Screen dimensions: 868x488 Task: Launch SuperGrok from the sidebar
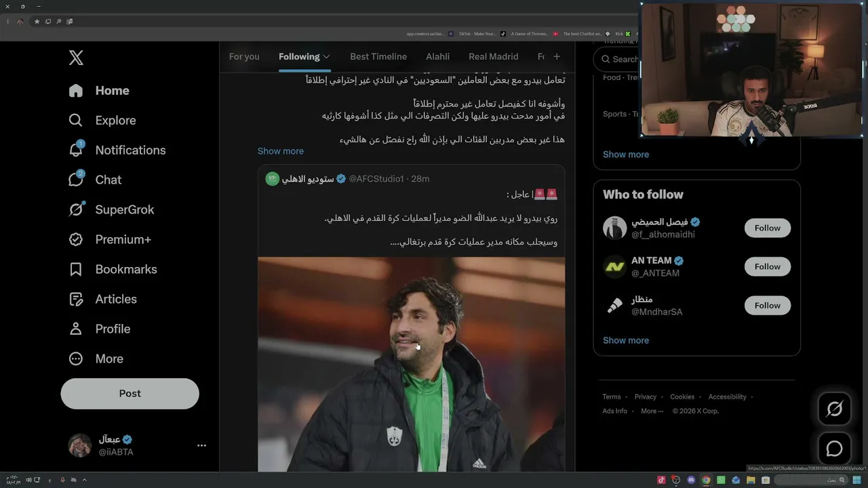click(111, 210)
